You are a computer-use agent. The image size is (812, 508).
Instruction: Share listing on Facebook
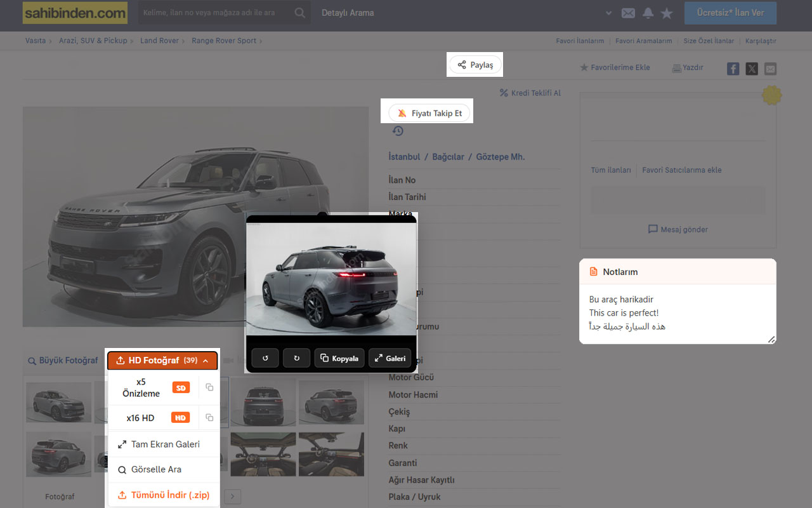(x=733, y=69)
